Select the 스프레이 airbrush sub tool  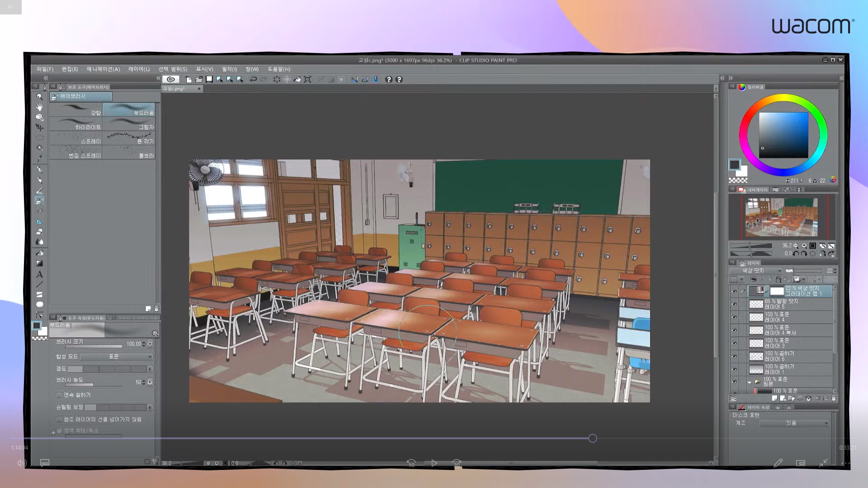[x=76, y=138]
